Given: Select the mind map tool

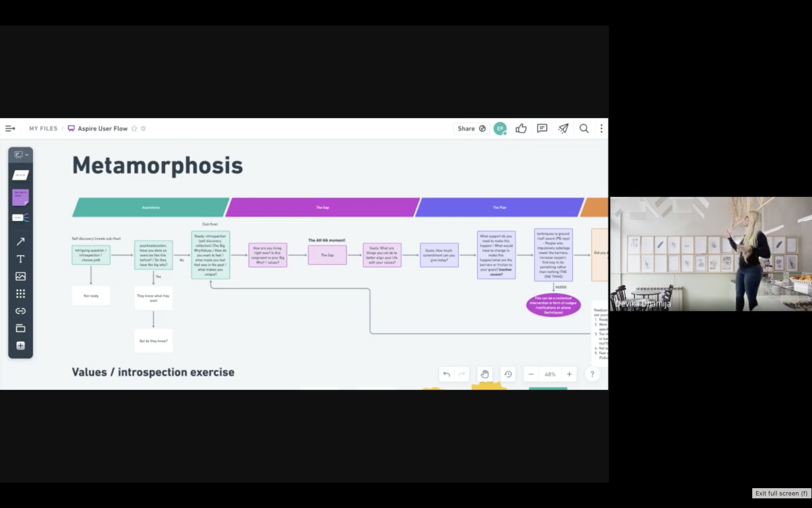Looking at the screenshot, I should coord(20,218).
